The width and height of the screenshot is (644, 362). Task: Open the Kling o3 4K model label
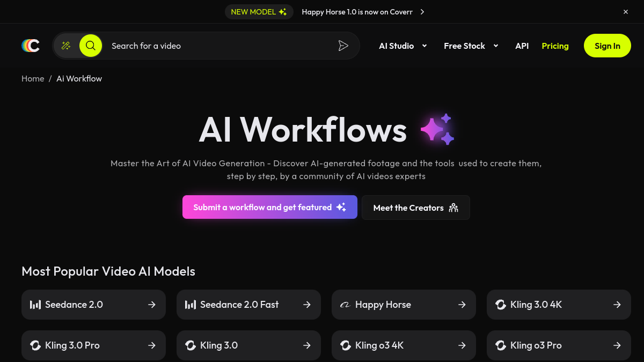coord(379,345)
